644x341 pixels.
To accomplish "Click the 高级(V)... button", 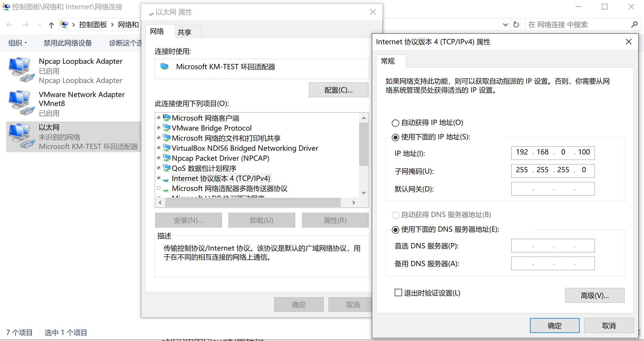I will click(x=594, y=295).
